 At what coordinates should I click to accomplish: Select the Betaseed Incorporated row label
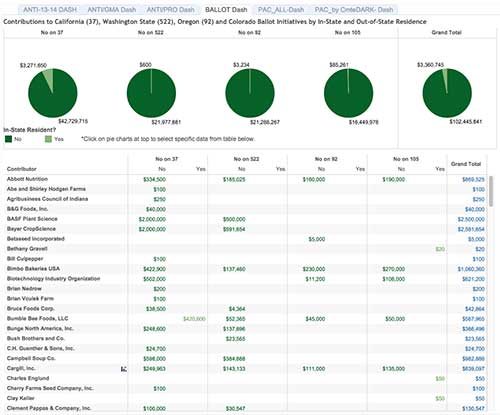click(36, 239)
